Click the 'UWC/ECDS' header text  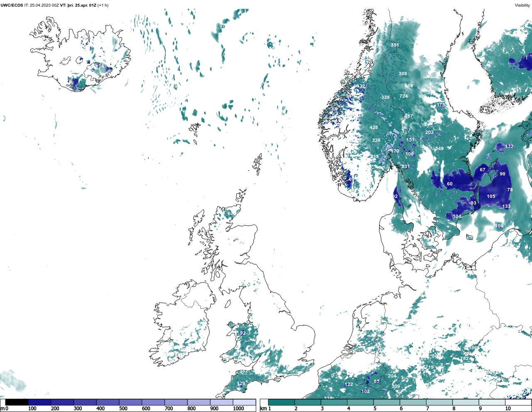click(x=12, y=5)
